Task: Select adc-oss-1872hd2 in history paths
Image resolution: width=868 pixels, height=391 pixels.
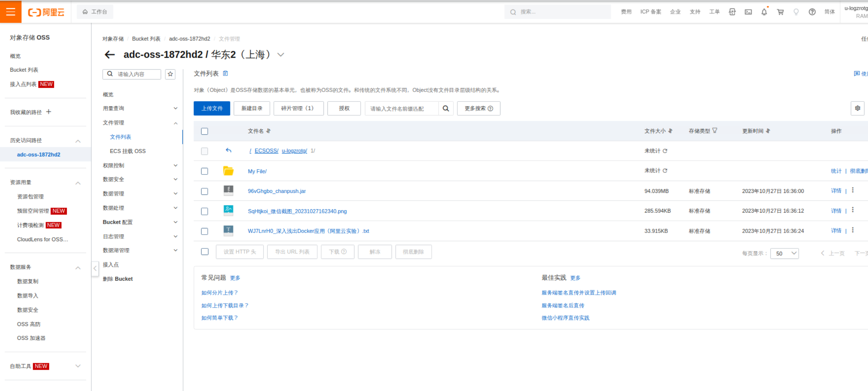Action: coord(38,154)
